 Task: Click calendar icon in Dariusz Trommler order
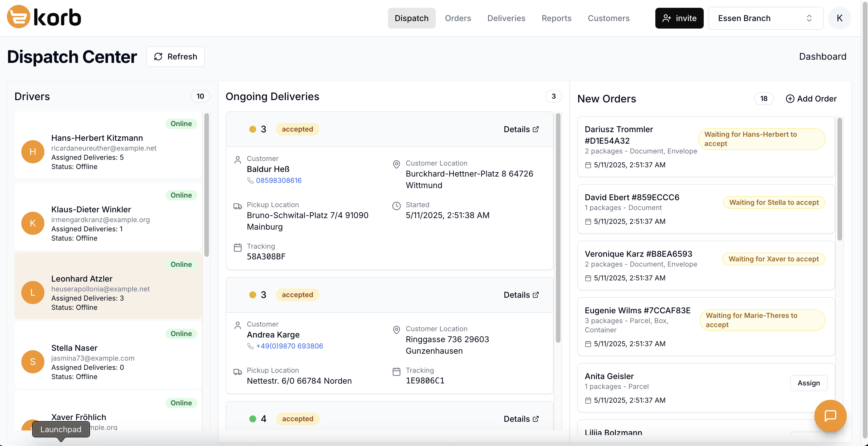coord(588,165)
